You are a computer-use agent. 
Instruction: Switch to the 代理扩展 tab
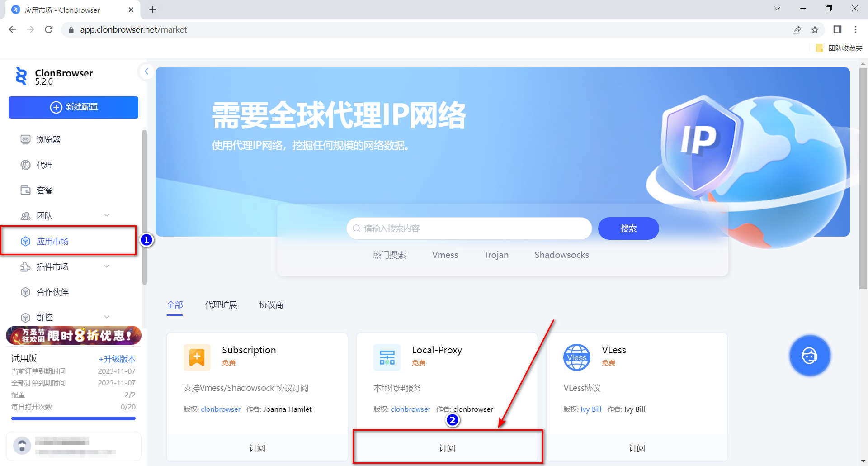(221, 305)
